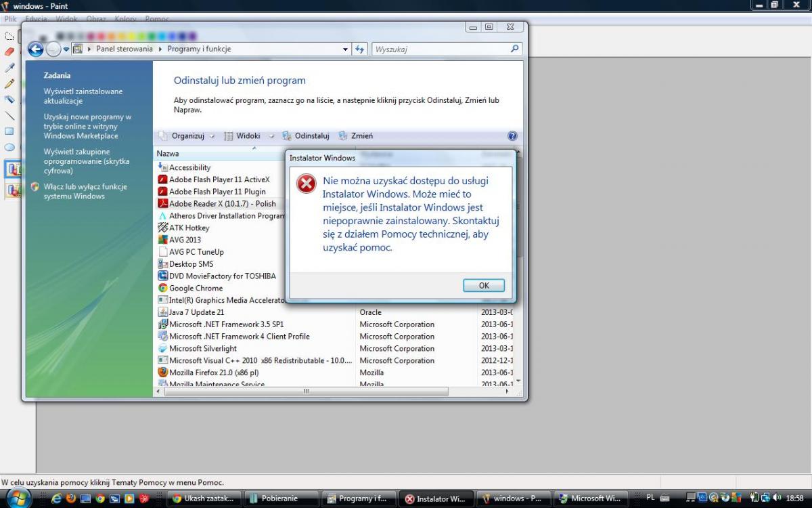
Task: Click Oracle publisher cell
Action: [x=370, y=312]
